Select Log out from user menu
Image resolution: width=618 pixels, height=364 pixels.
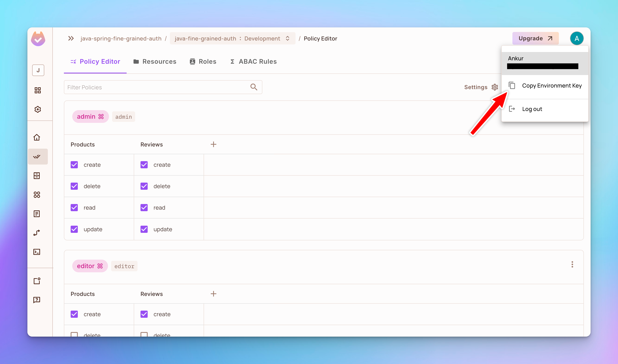pyautogui.click(x=533, y=109)
